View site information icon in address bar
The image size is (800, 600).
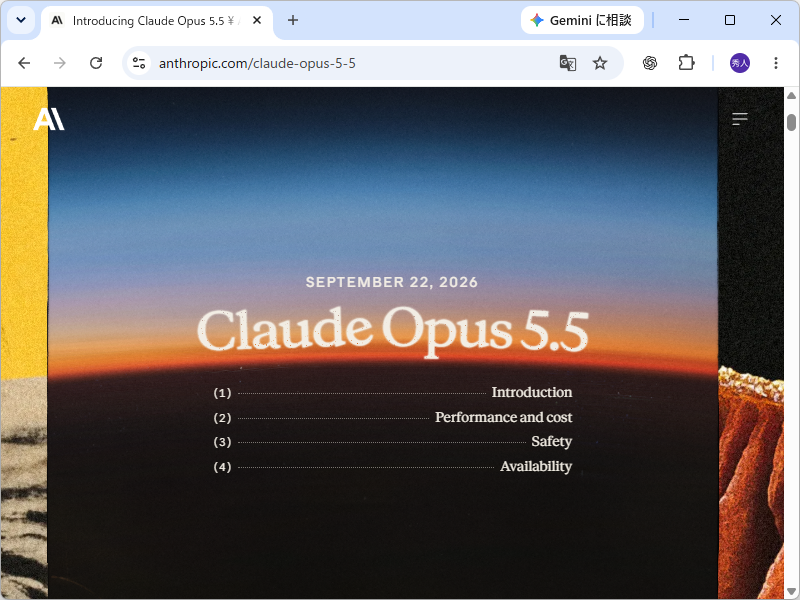pos(139,63)
